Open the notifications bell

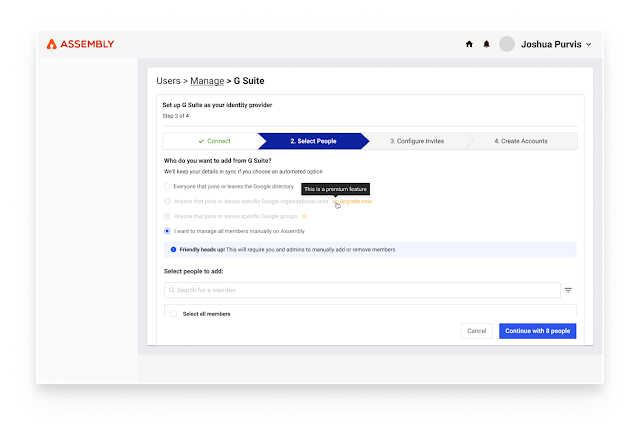tap(486, 44)
